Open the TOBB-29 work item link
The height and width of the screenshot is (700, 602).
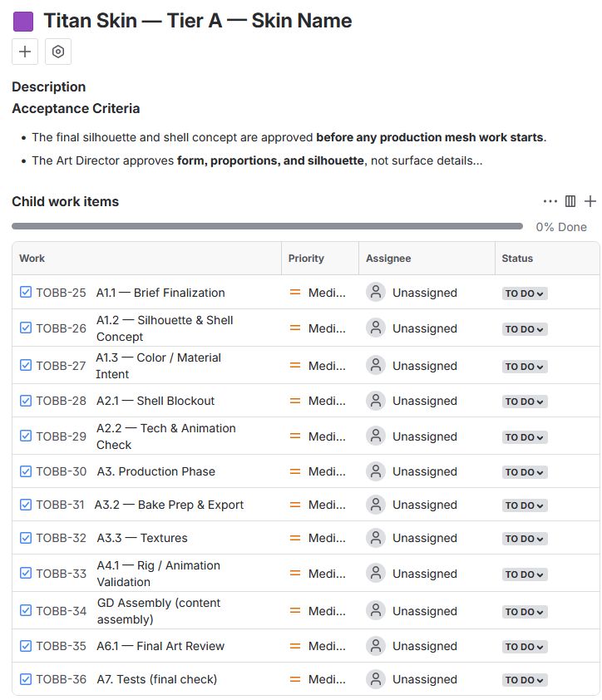(x=61, y=436)
